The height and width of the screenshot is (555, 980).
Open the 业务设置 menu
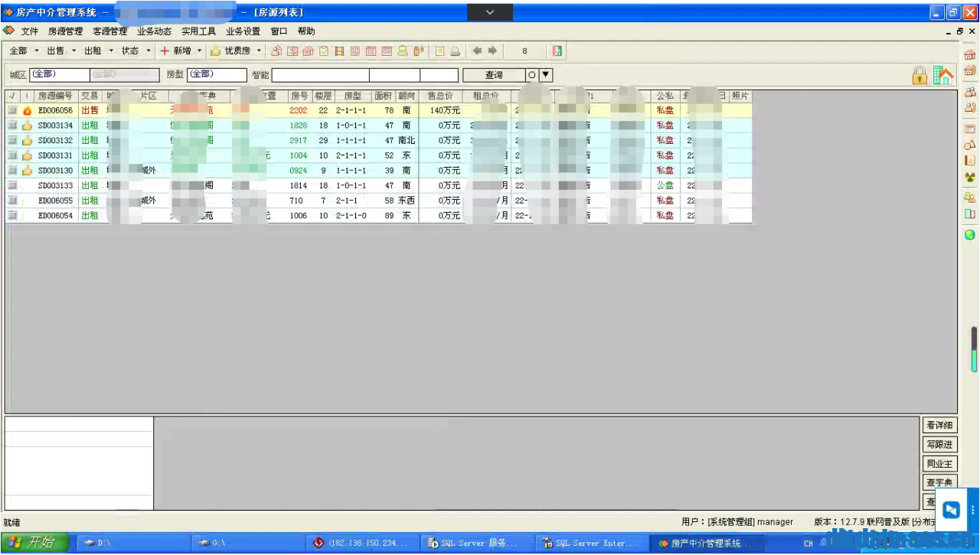pos(243,31)
